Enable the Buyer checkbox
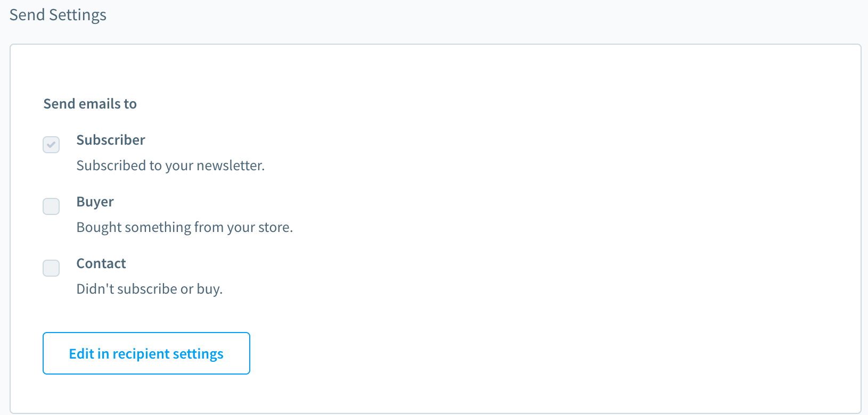Viewport: 868px width, 415px height. [51, 206]
